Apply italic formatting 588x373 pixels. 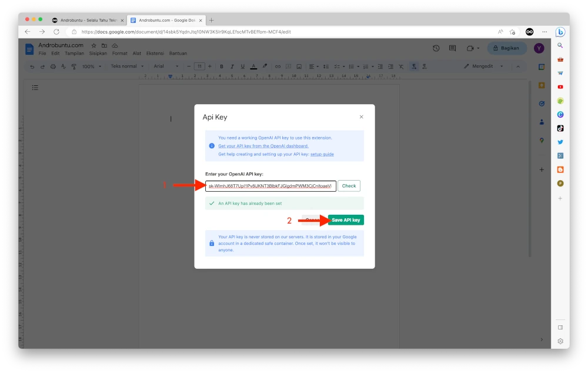click(232, 66)
